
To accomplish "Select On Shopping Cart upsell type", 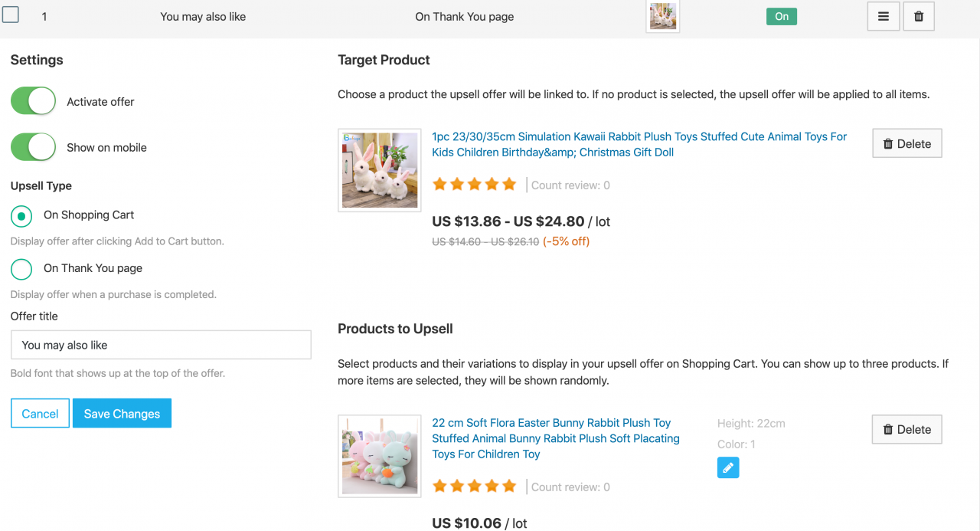I will tap(21, 216).
